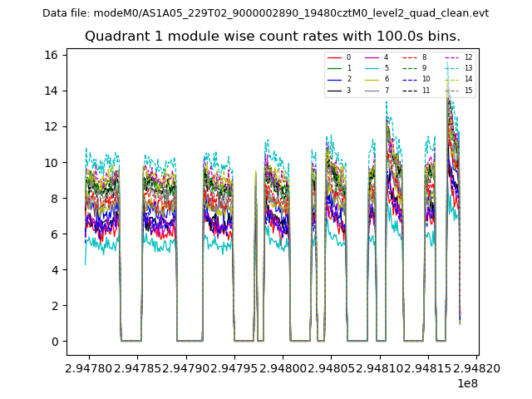Click x-axis tick label 2.947780
The height and width of the screenshot is (399, 532).
tap(88, 367)
